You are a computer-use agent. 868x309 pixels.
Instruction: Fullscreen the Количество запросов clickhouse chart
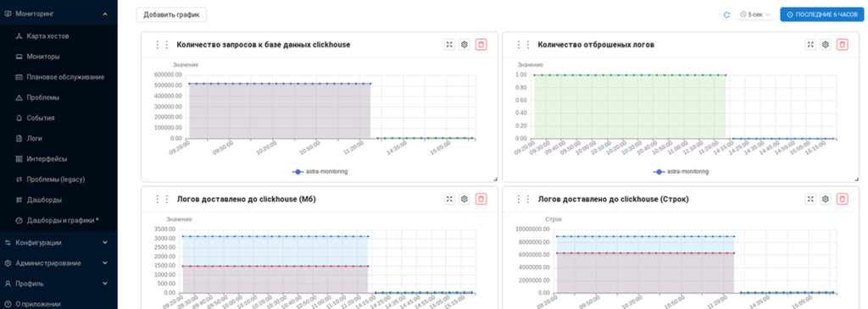tap(449, 45)
